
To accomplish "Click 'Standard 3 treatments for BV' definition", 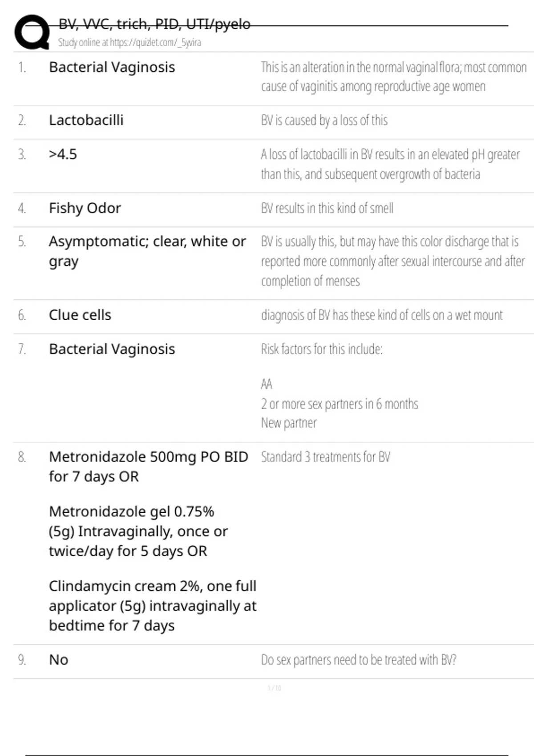I will [x=325, y=457].
